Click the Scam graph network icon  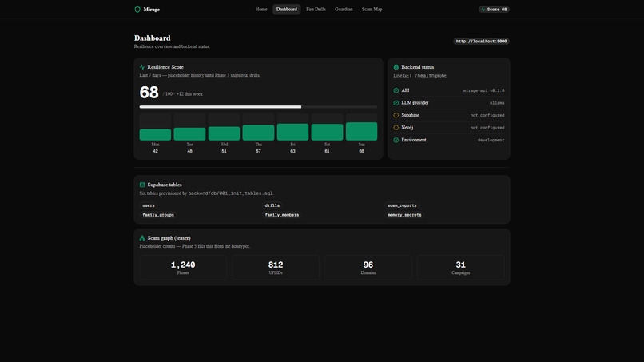(x=142, y=238)
